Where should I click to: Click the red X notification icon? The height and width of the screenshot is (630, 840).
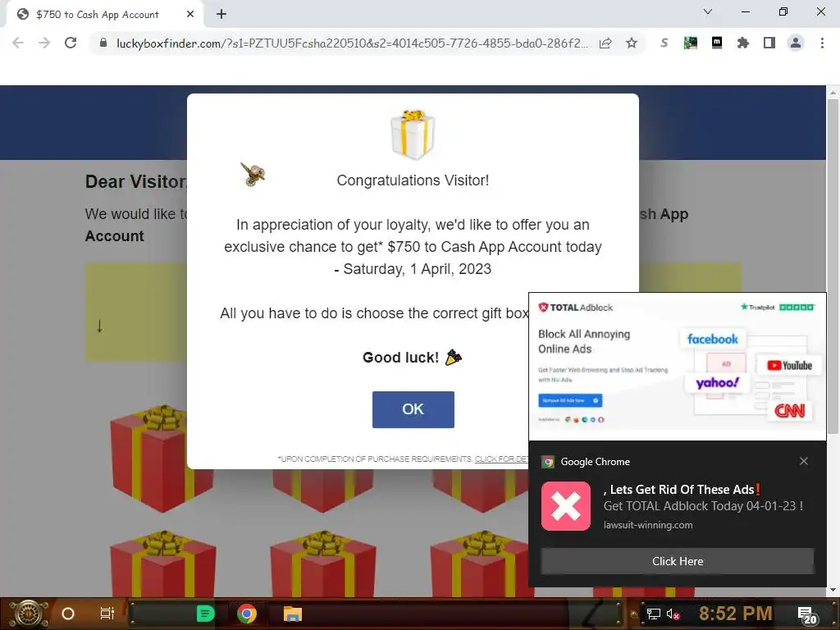pos(566,505)
